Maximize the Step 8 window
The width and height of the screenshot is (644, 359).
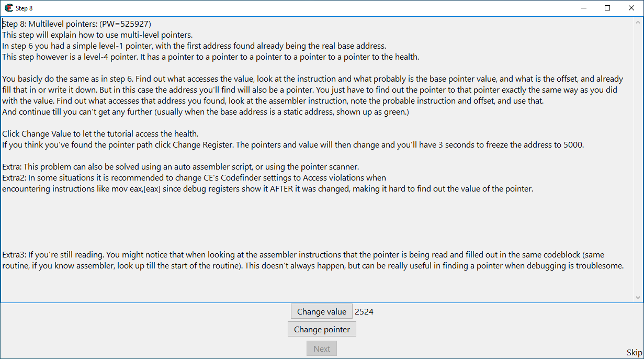click(x=607, y=8)
